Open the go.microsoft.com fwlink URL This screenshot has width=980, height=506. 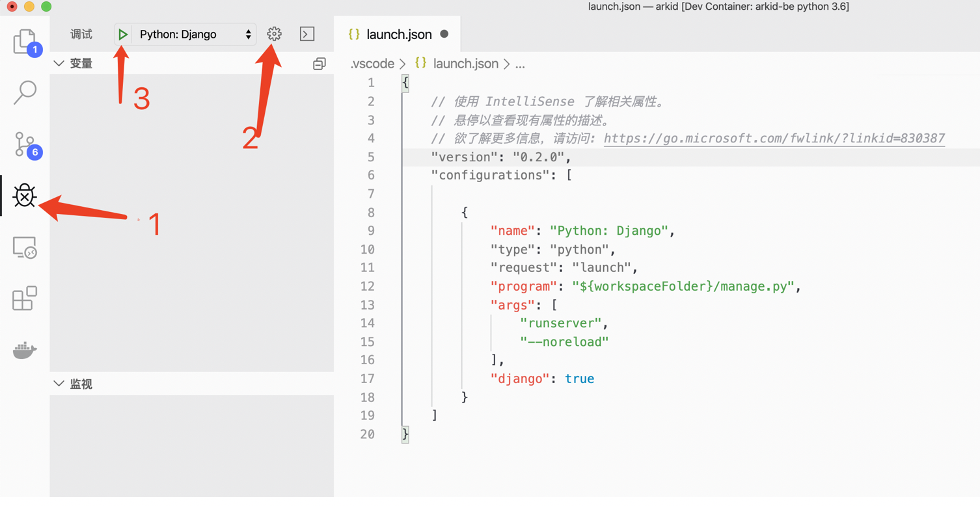[774, 138]
